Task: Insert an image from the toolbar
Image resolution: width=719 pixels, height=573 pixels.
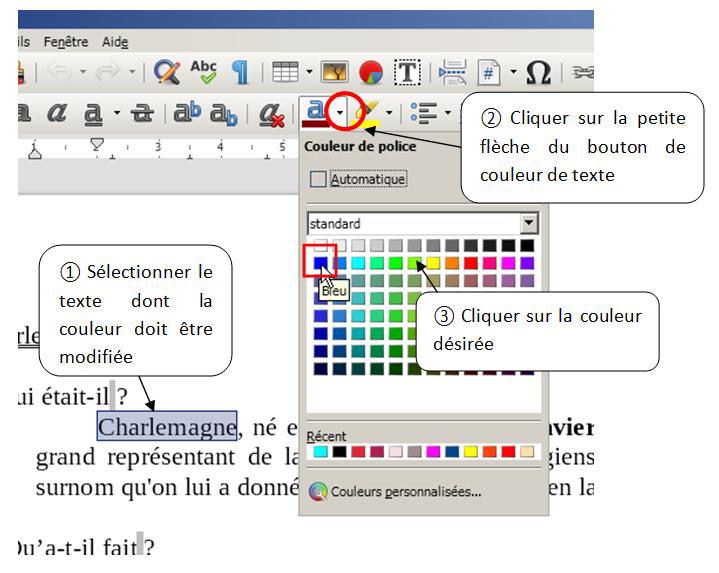Action: pos(334,72)
